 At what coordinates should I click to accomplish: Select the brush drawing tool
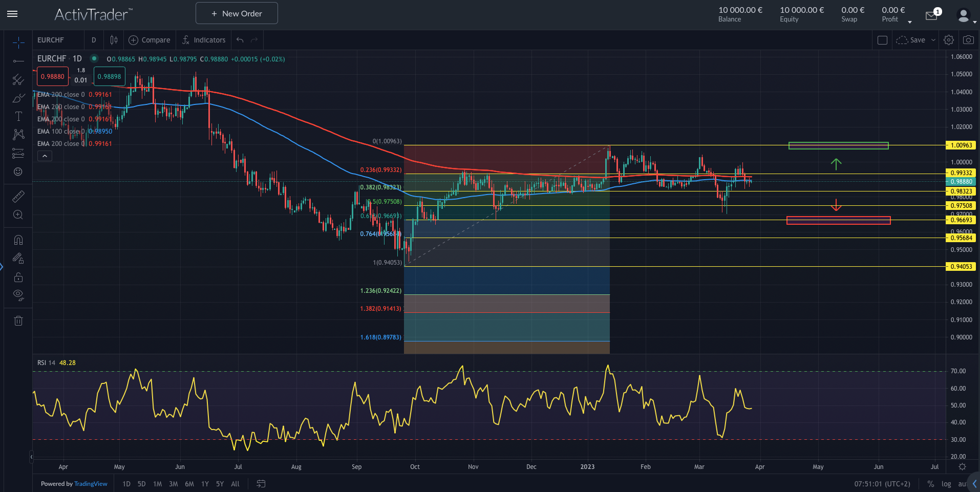(x=18, y=98)
